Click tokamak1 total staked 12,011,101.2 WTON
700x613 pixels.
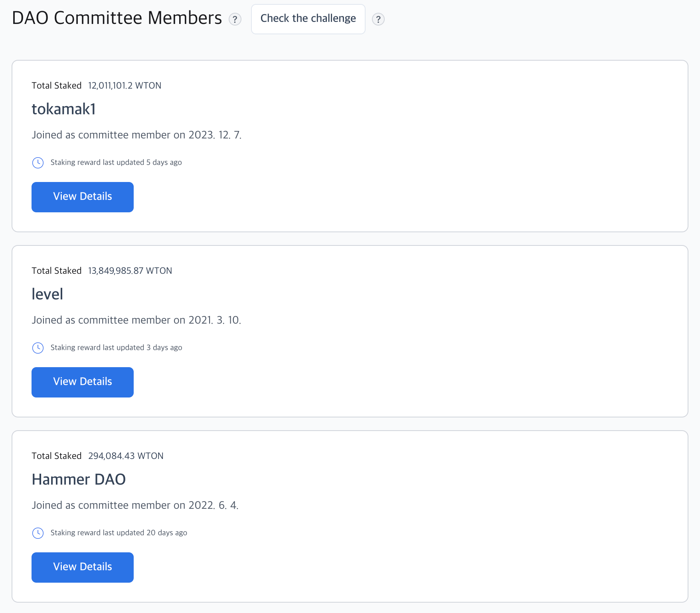point(125,86)
